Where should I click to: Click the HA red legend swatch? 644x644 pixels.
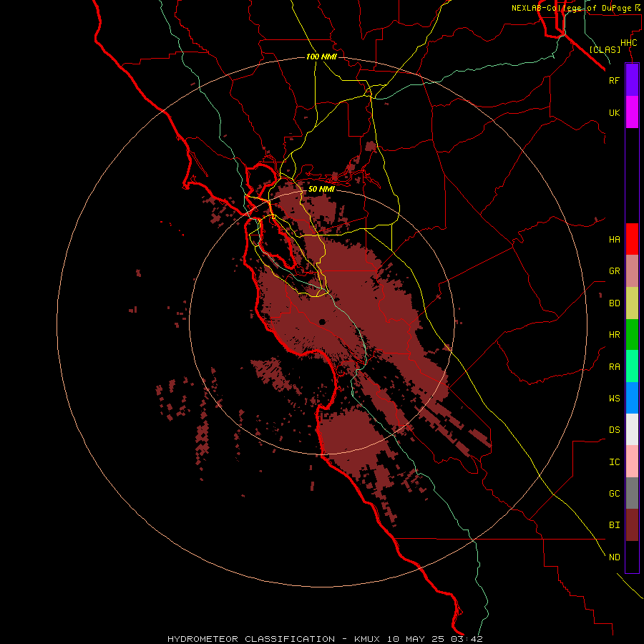coord(632,239)
